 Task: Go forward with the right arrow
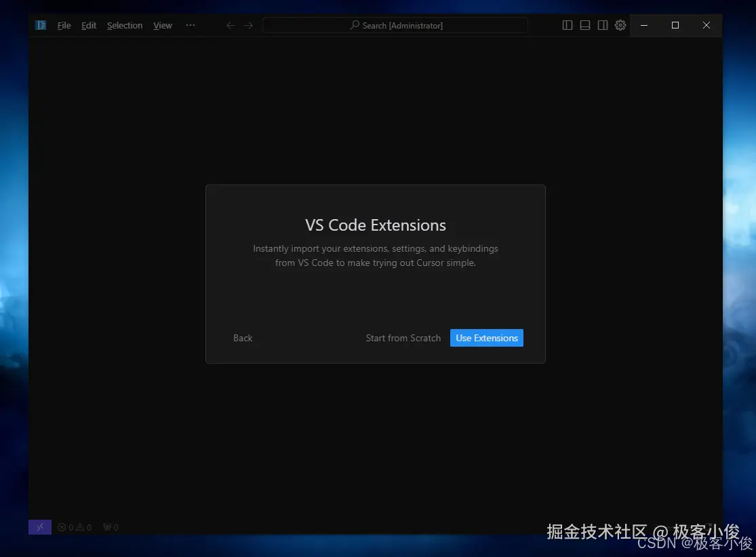pyautogui.click(x=248, y=26)
